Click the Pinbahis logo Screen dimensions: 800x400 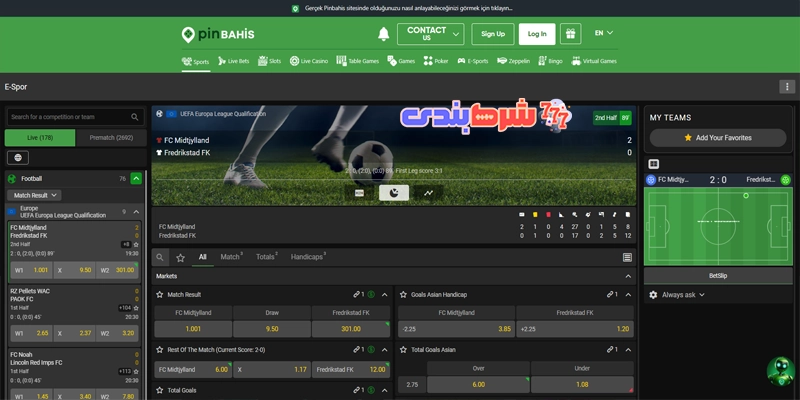[x=218, y=34]
